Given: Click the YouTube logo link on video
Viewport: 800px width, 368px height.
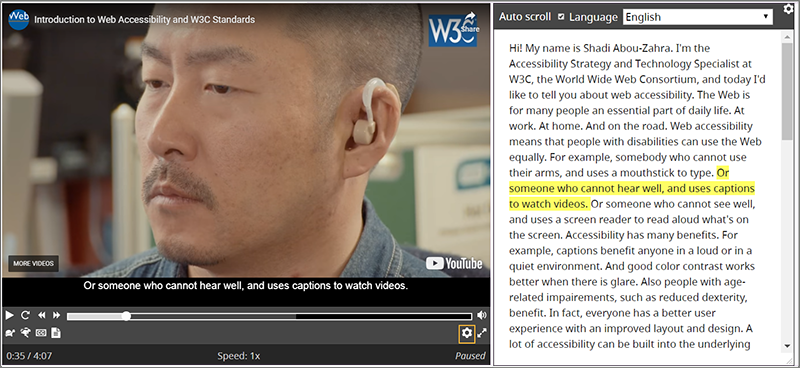Looking at the screenshot, I should click(454, 263).
